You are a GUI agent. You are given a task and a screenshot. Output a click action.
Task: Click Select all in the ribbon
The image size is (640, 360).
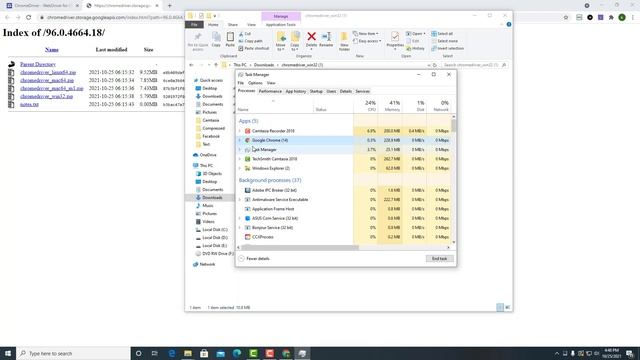pos(442,34)
